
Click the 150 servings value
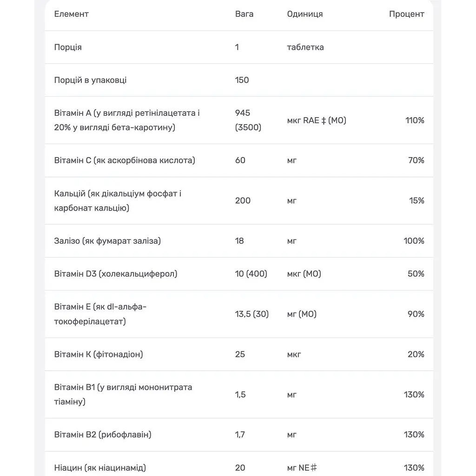point(242,80)
